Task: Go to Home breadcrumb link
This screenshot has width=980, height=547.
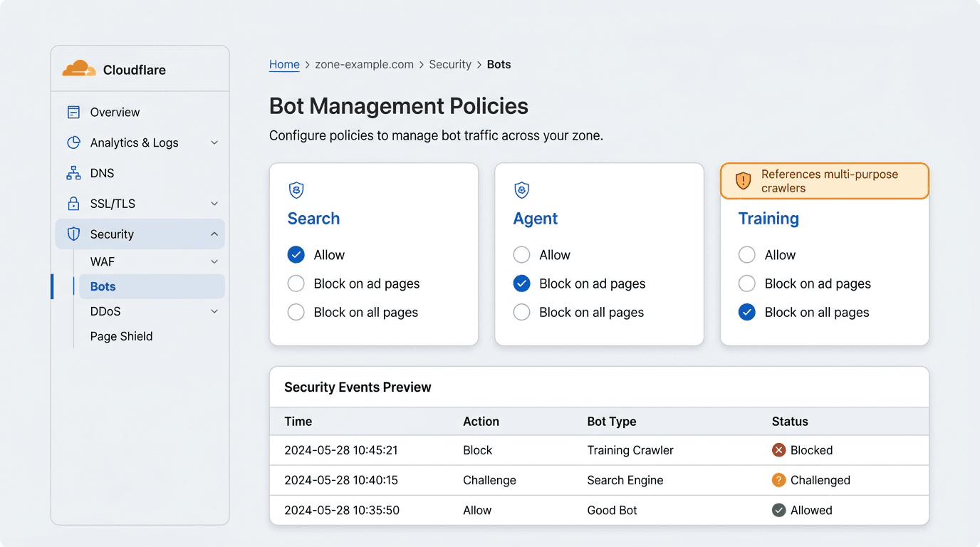Action: pyautogui.click(x=284, y=64)
